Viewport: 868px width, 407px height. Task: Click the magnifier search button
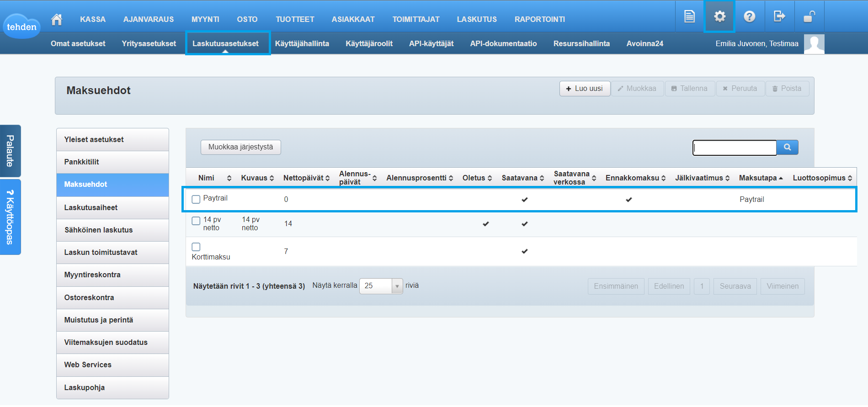tap(787, 147)
